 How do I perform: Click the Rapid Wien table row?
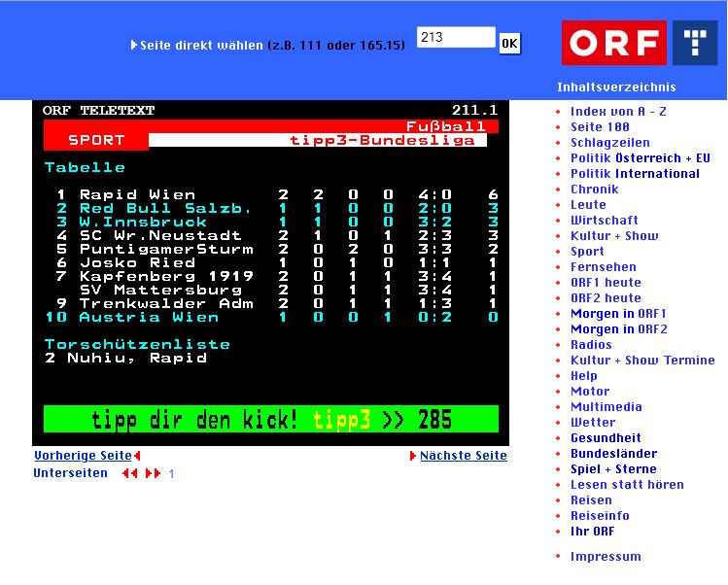[x=271, y=194]
